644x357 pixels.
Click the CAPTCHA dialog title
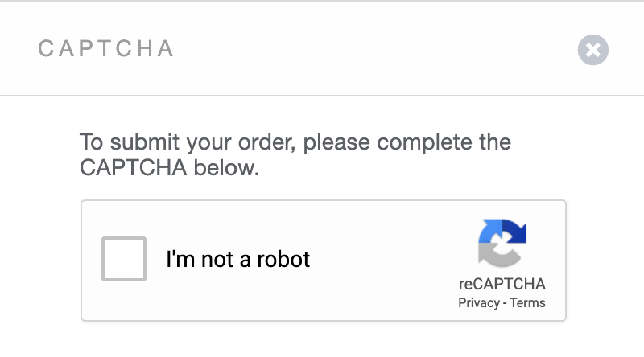(106, 49)
